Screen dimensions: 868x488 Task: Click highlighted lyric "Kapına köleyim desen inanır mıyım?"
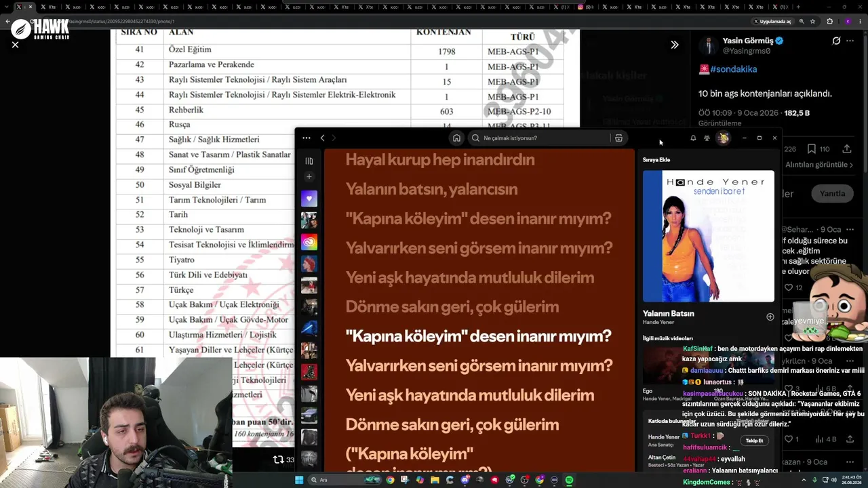click(478, 336)
